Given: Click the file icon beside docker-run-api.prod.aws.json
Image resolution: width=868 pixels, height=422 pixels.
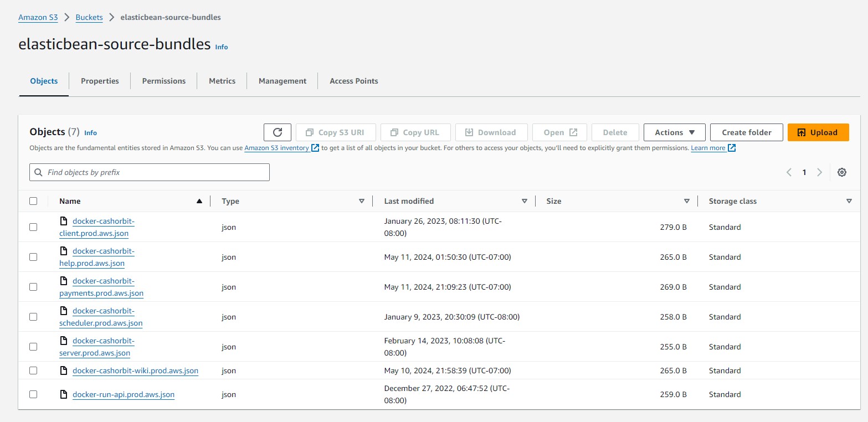Looking at the screenshot, I should click(64, 394).
